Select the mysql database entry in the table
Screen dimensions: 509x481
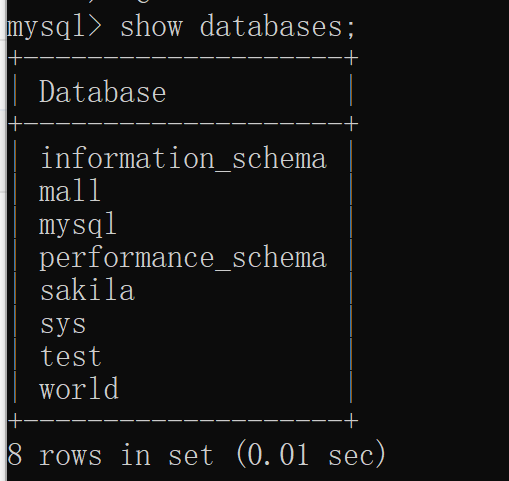point(78,224)
